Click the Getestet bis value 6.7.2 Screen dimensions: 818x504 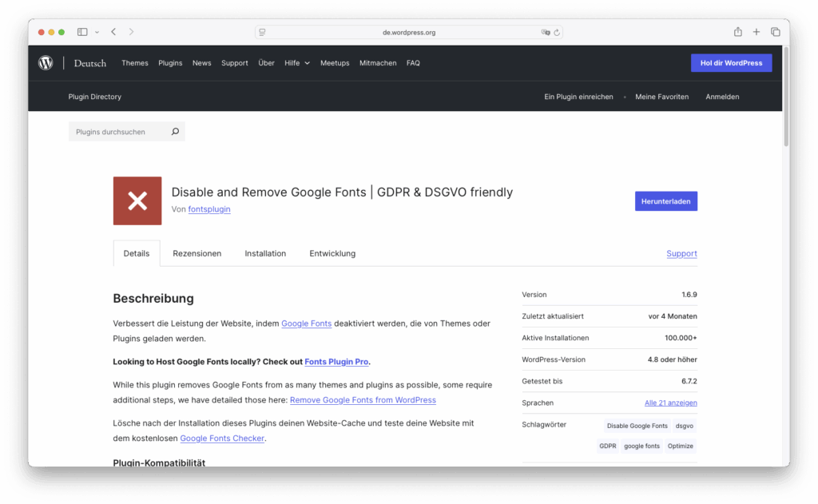point(689,381)
